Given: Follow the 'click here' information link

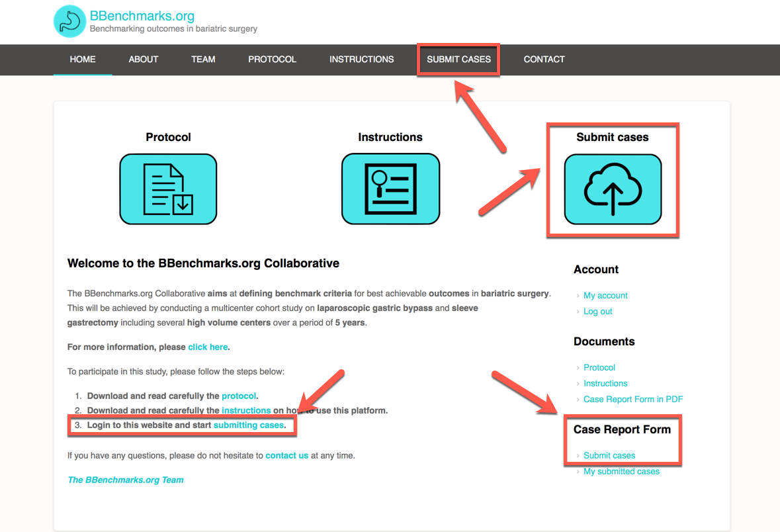Looking at the screenshot, I should tap(208, 347).
